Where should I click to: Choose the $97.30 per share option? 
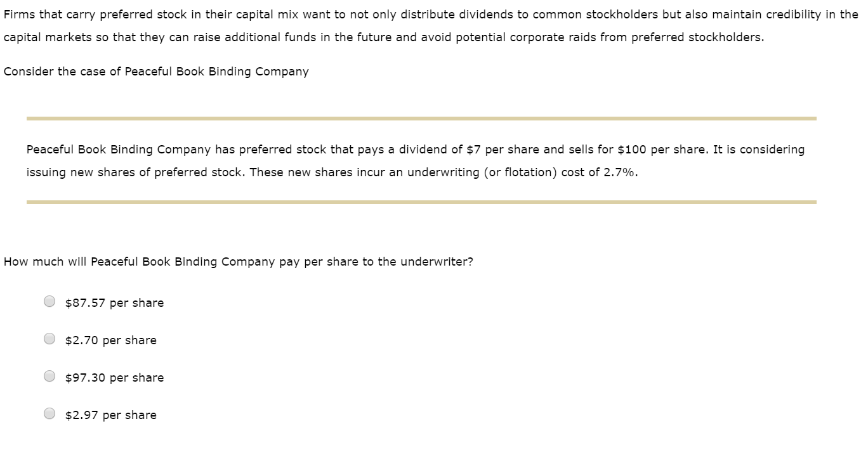click(50, 376)
